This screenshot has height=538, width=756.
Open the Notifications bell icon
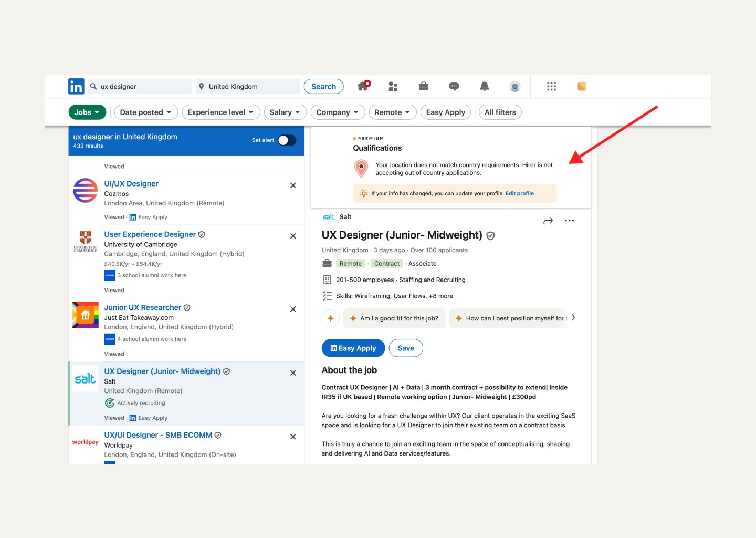[485, 87]
